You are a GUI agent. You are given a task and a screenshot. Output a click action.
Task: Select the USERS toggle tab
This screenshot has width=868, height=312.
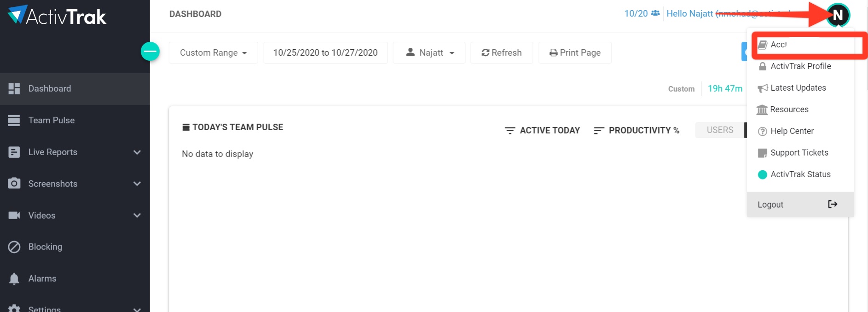(x=720, y=130)
